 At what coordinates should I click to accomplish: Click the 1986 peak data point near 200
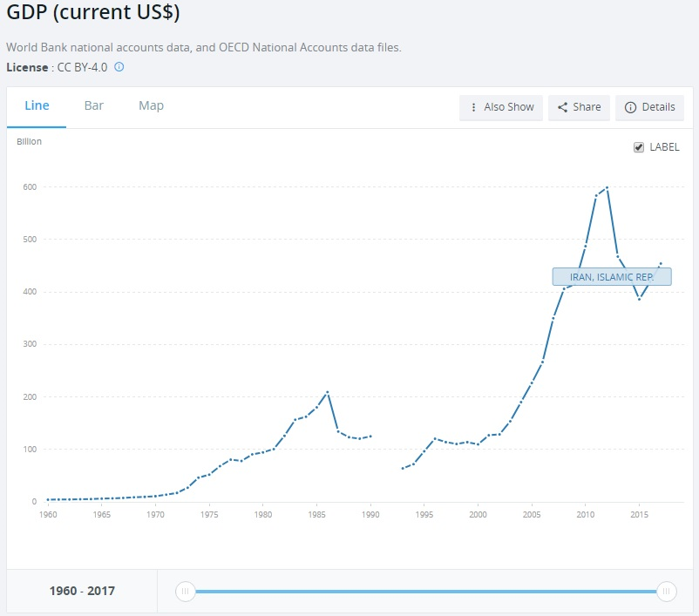point(327,392)
